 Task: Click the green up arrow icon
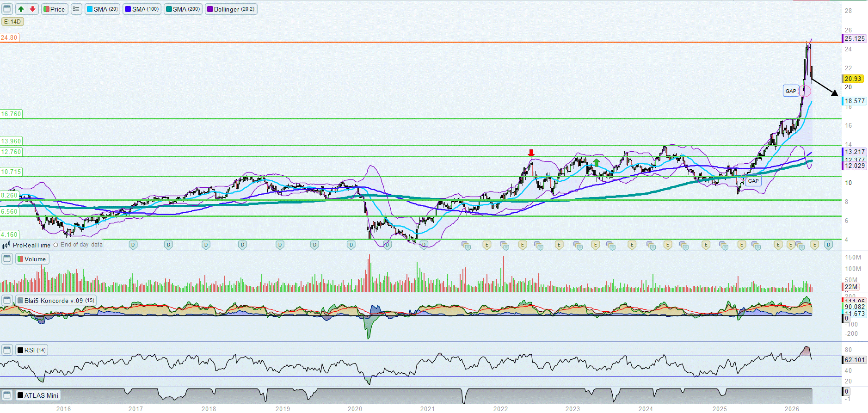[21, 9]
